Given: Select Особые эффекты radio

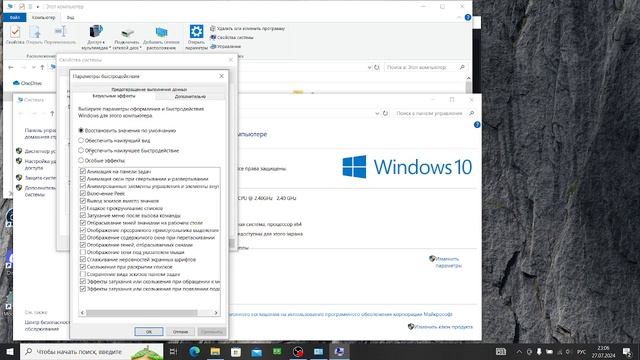Looking at the screenshot, I should pos(81,160).
